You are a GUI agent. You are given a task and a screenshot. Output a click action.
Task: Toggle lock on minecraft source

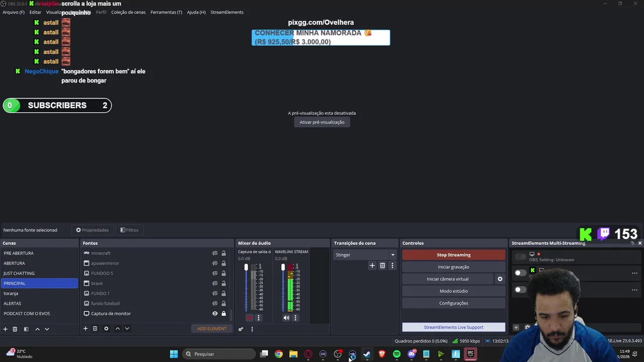(223, 253)
